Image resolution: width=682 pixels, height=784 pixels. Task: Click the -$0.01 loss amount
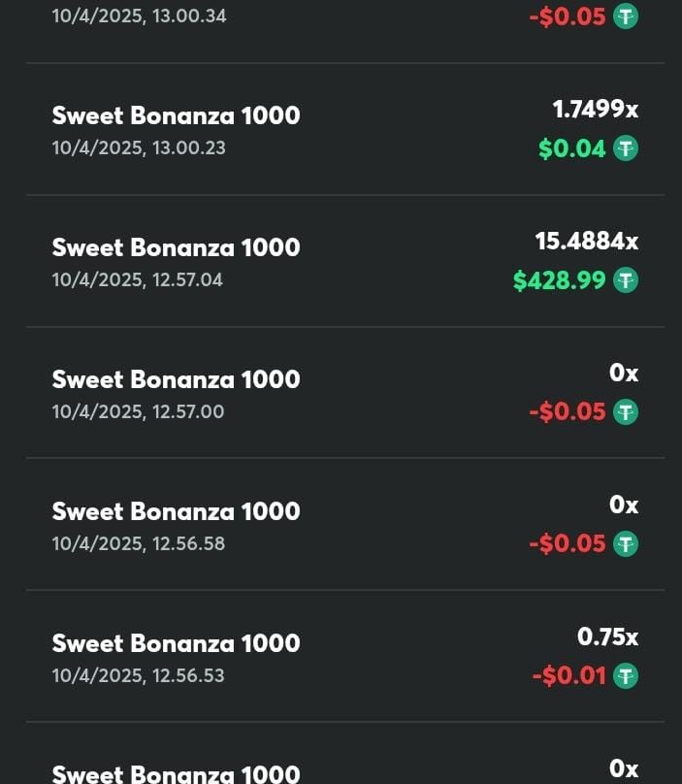tap(569, 675)
